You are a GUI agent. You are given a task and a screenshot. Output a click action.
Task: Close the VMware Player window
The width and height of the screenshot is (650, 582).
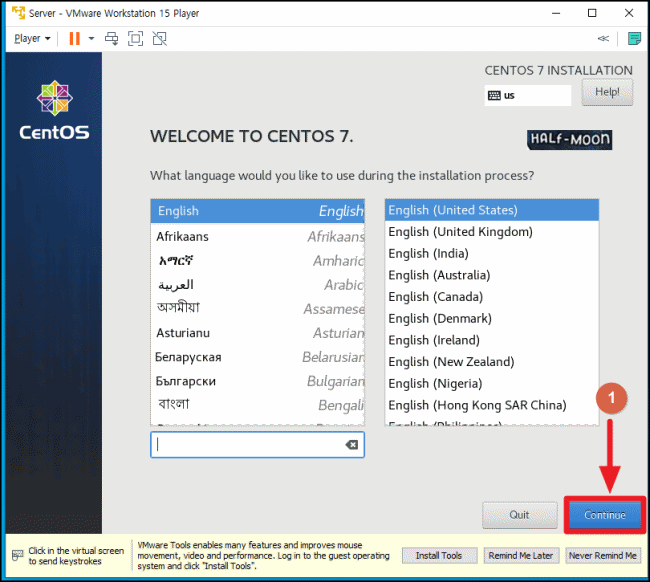[628, 13]
